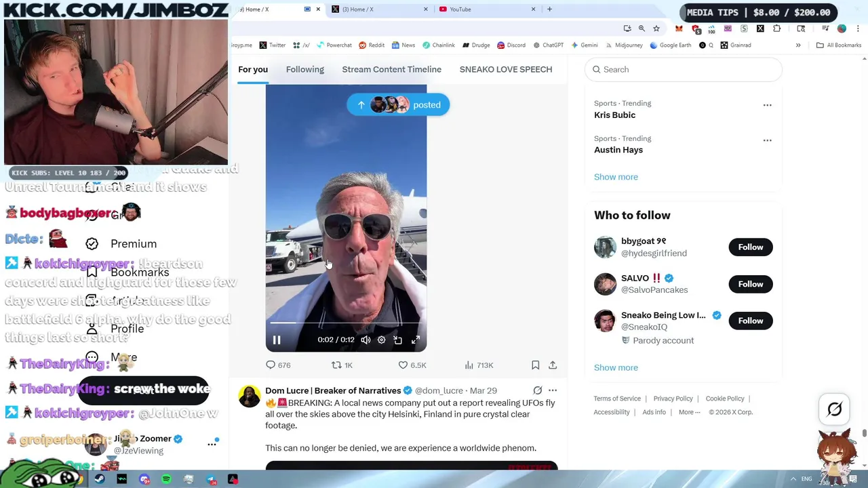The width and height of the screenshot is (868, 488).
Task: Show hidden system tray icons
Action: tap(793, 479)
